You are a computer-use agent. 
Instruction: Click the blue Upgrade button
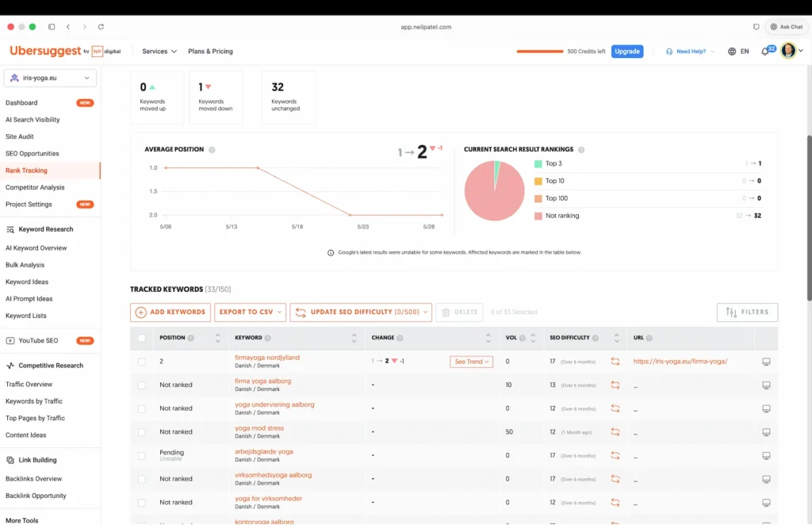point(627,52)
